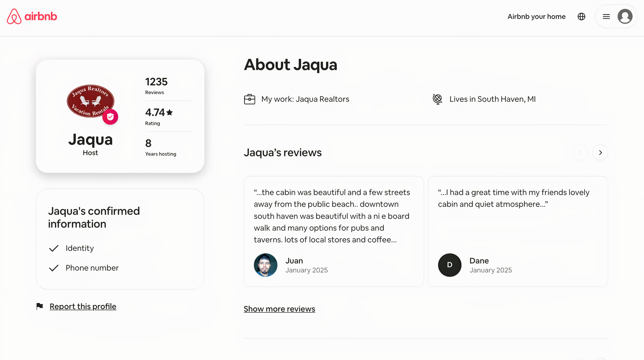
Task: Click the Phone number checkmark
Action: click(54, 268)
